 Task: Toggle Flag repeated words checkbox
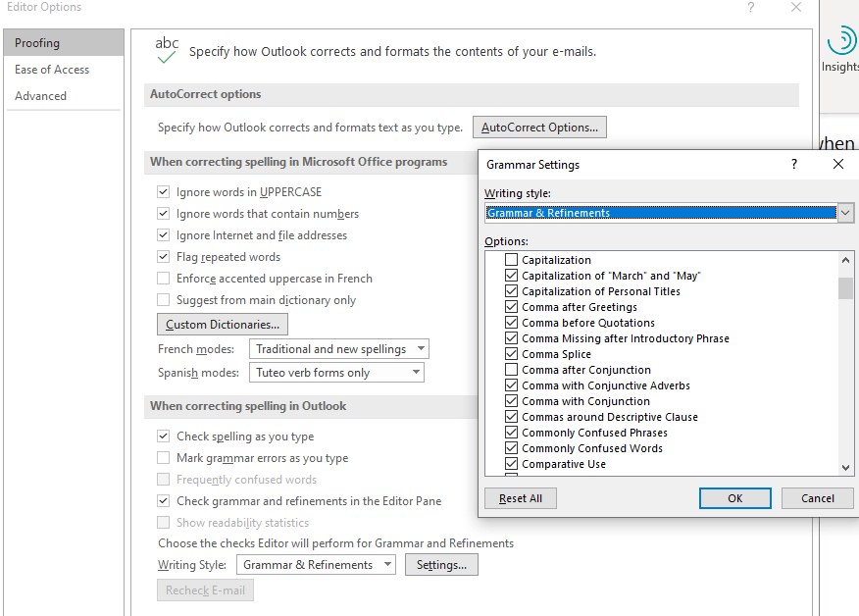click(163, 256)
